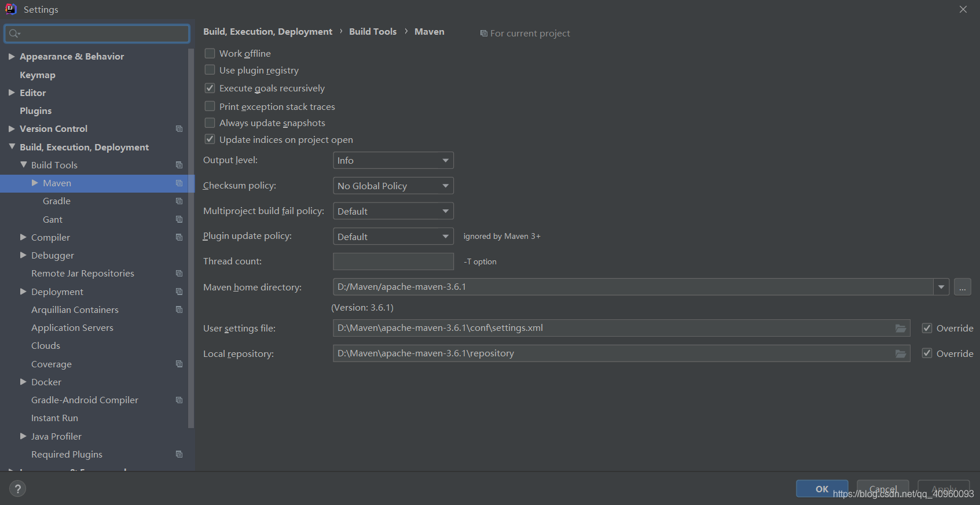Uncheck Override for User settings file

pyautogui.click(x=927, y=329)
